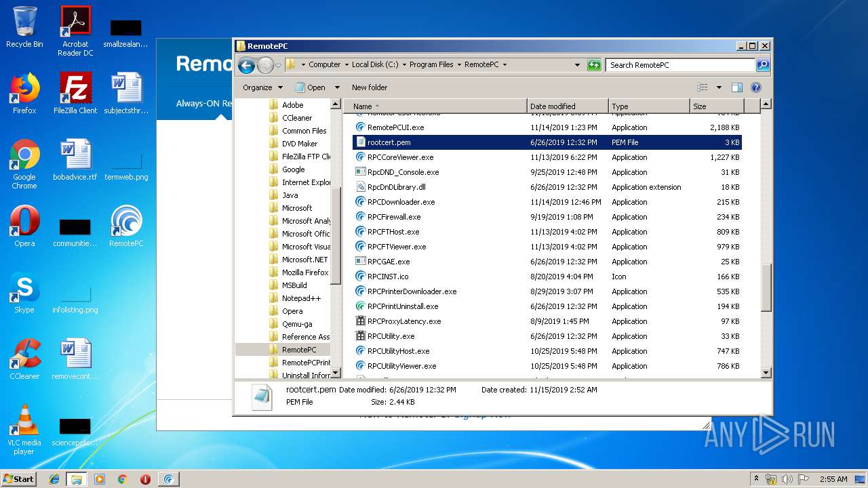The height and width of the screenshot is (488, 868).
Task: Click the file list vertical scrollbar thumb
Action: tap(766, 288)
